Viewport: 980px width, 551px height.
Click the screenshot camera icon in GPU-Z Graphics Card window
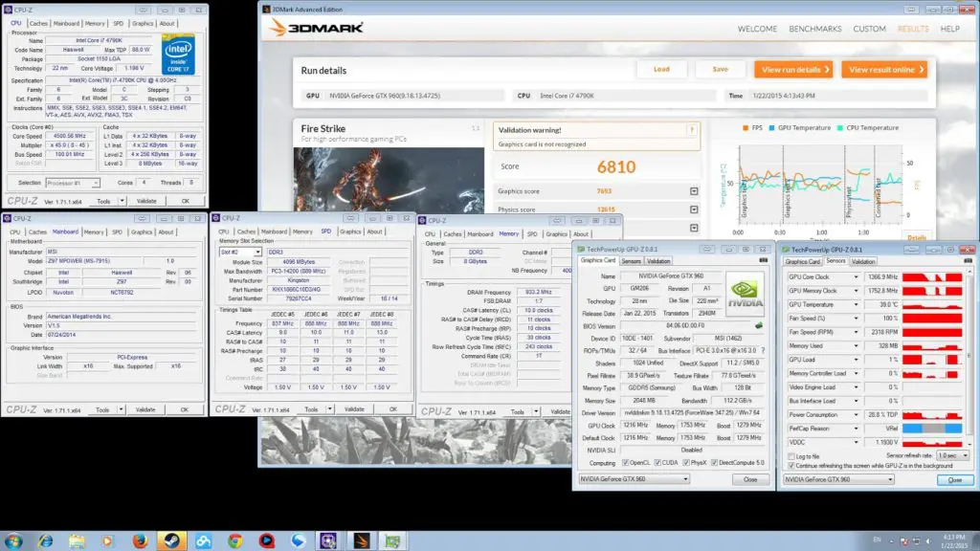pyautogui.click(x=763, y=260)
